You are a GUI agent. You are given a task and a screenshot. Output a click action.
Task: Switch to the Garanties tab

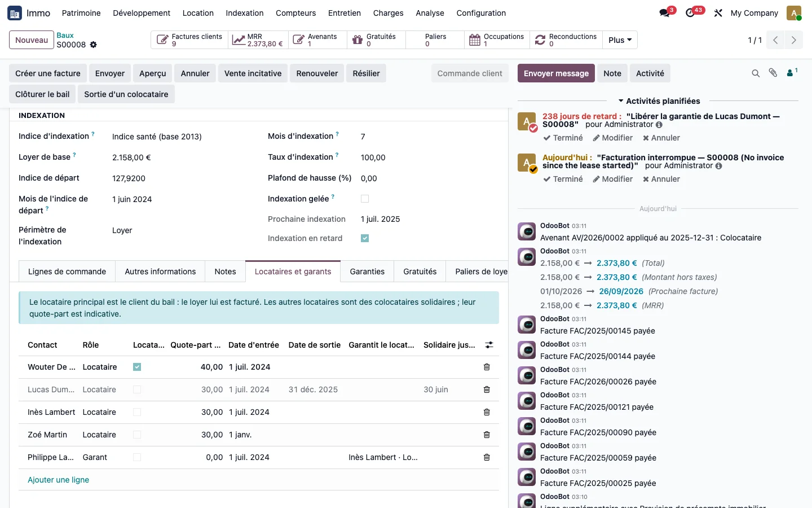pyautogui.click(x=367, y=271)
